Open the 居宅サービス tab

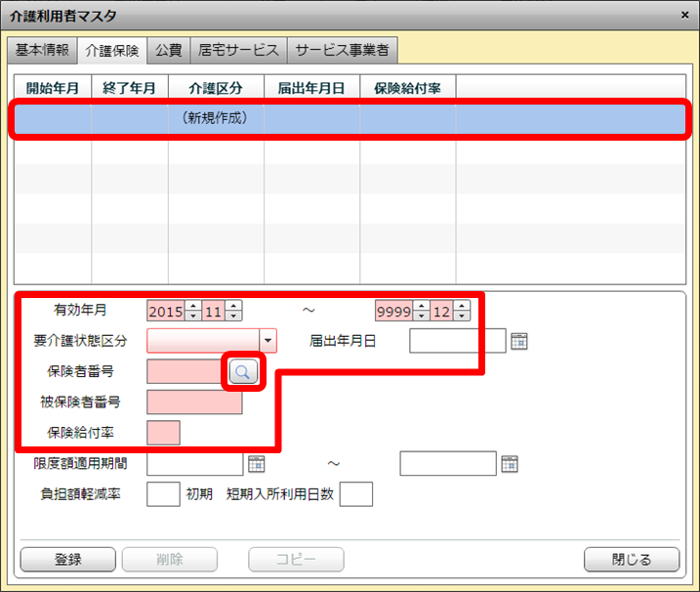pos(238,50)
